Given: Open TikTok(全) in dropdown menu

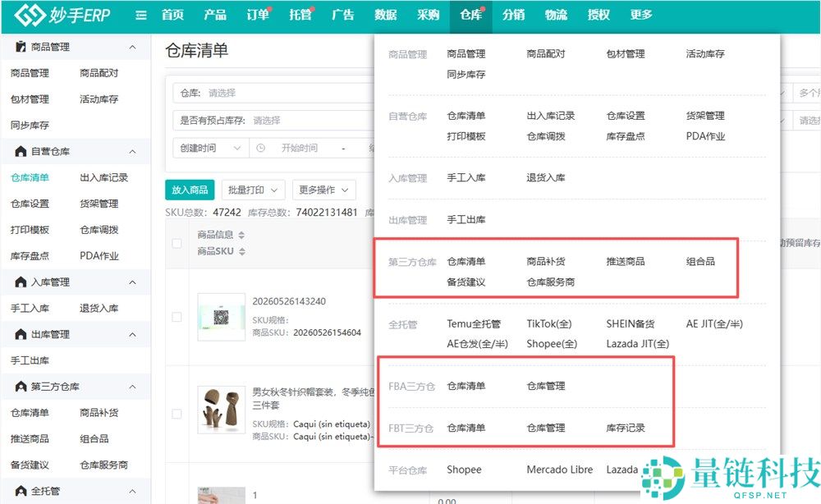Looking at the screenshot, I should [549, 324].
